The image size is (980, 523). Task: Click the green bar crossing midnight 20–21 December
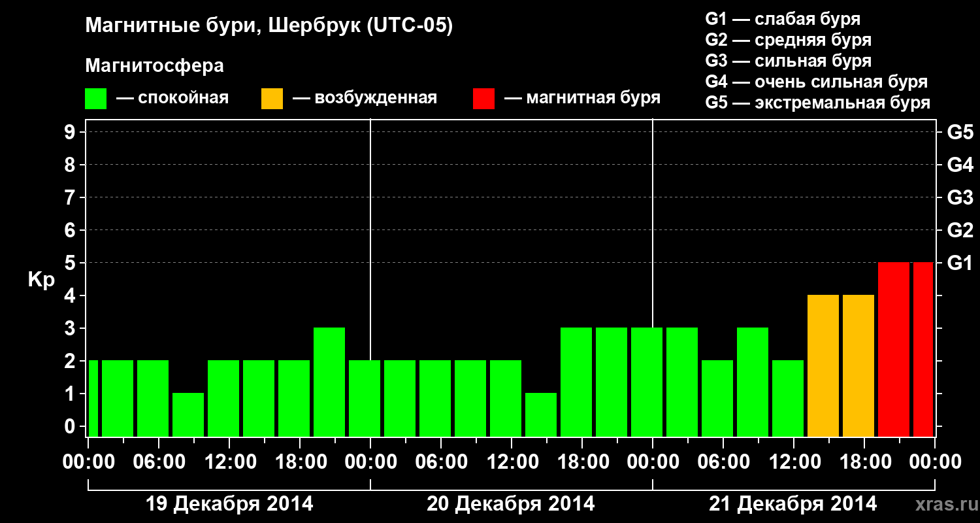[647, 382]
